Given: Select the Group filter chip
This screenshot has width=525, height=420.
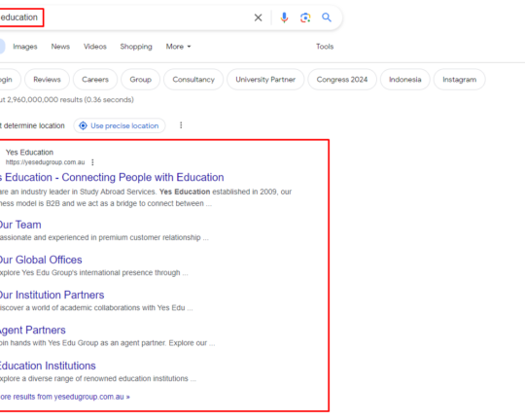Looking at the screenshot, I should pyautogui.click(x=141, y=80).
